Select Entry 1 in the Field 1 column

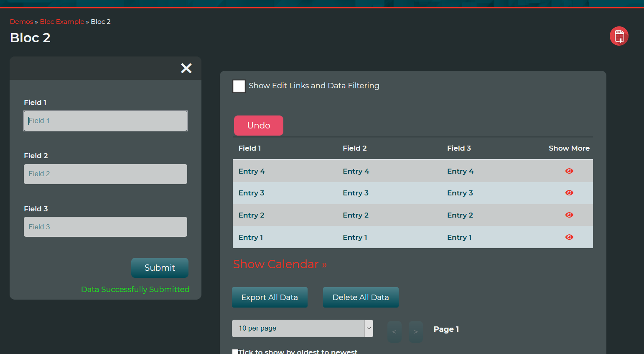pos(251,237)
